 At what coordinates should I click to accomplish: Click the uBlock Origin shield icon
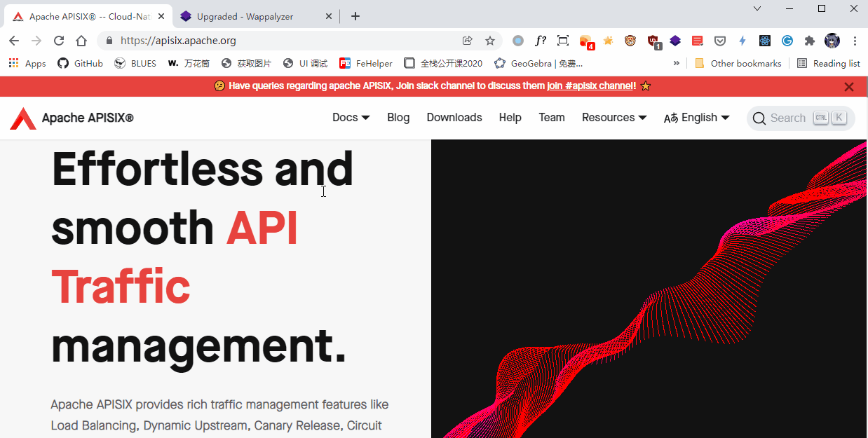[653, 41]
